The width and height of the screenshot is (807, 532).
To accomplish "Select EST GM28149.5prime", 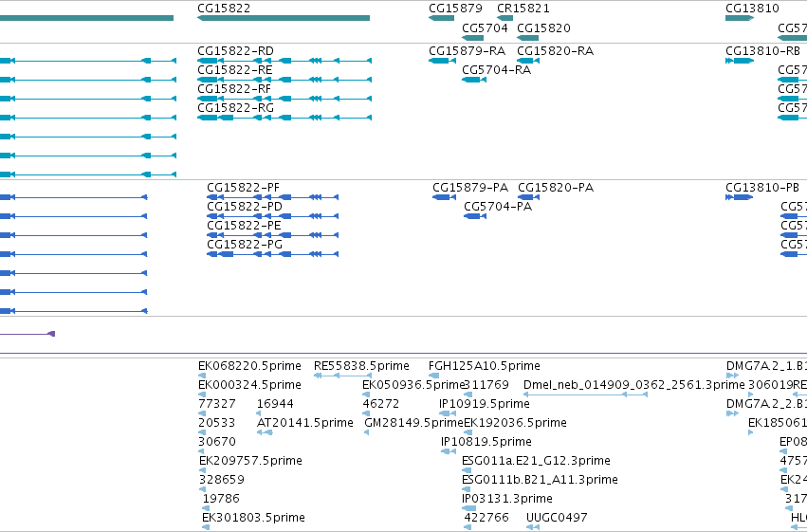I will click(414, 423).
